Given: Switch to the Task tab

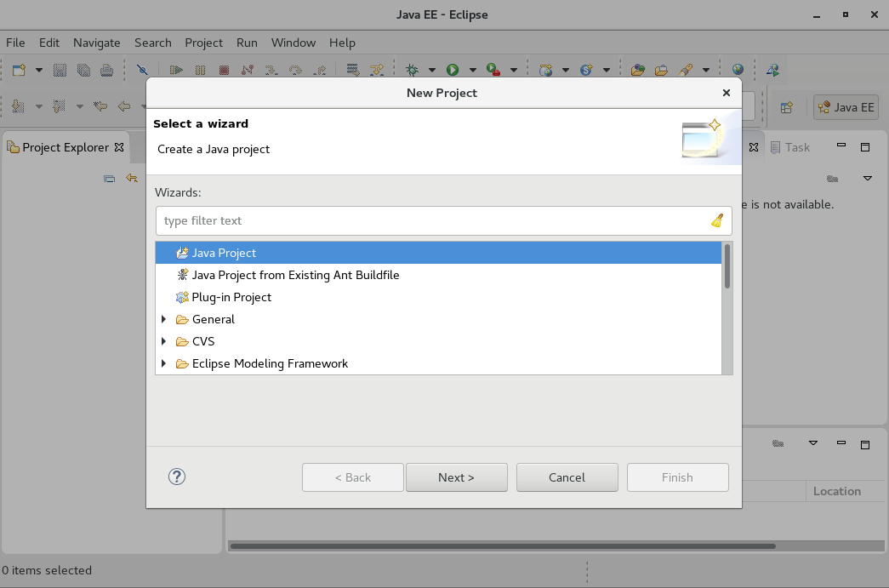Looking at the screenshot, I should click(789, 147).
